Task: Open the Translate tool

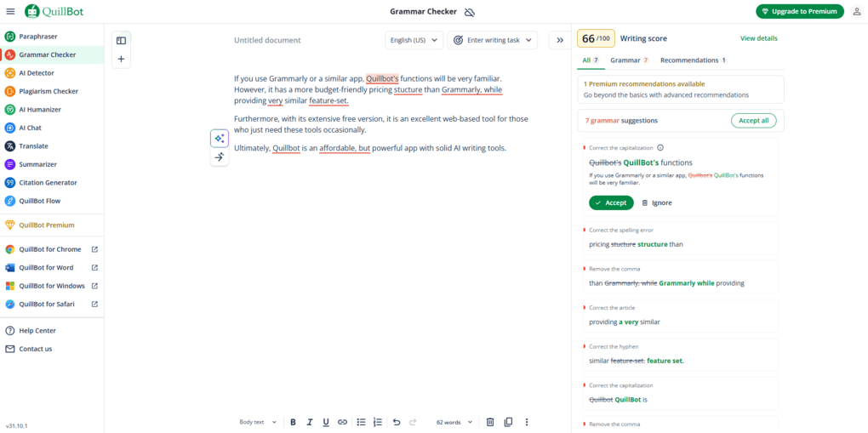Action: pyautogui.click(x=52, y=146)
